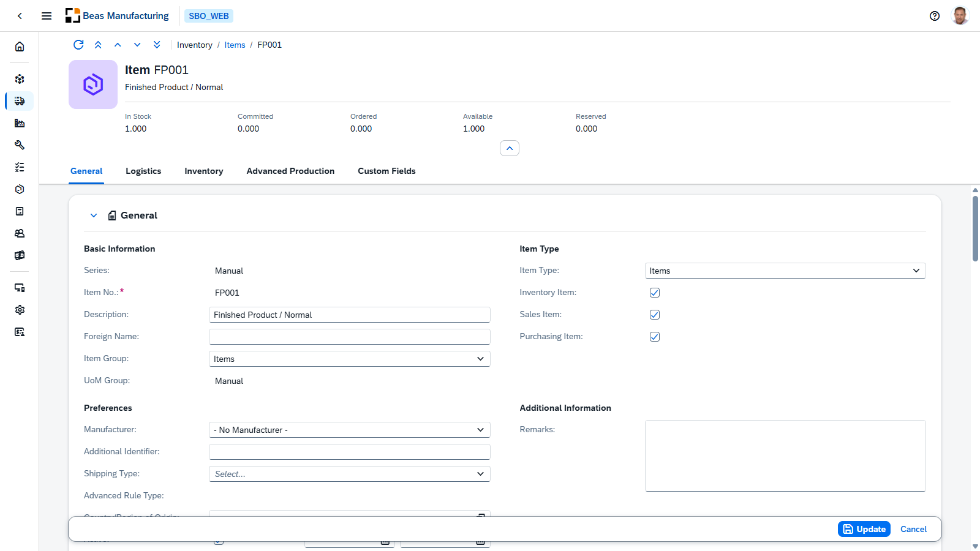Toggle the Sales Item checkbox
The width and height of the screenshot is (980, 551).
655,315
